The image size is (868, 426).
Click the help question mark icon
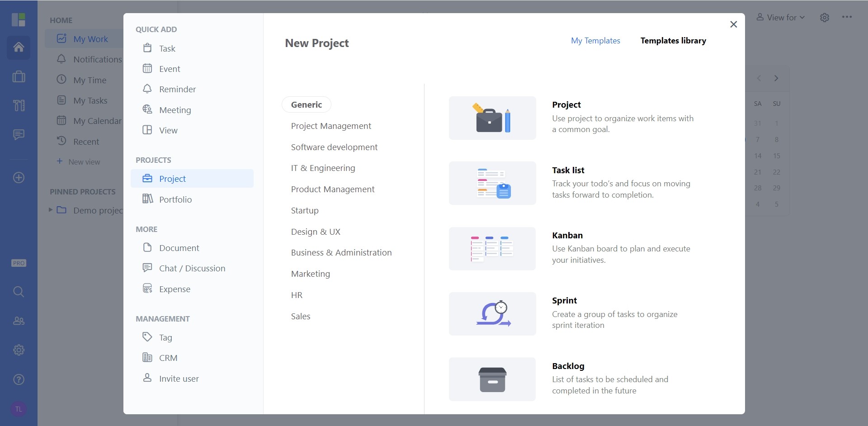click(x=18, y=379)
